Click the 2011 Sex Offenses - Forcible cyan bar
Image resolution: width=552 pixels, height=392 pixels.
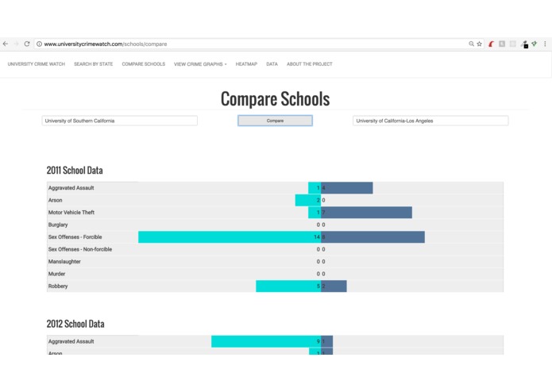tap(230, 237)
